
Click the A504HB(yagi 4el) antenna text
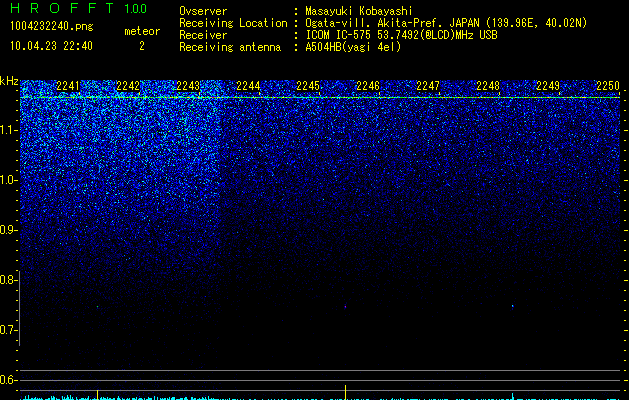point(353,47)
